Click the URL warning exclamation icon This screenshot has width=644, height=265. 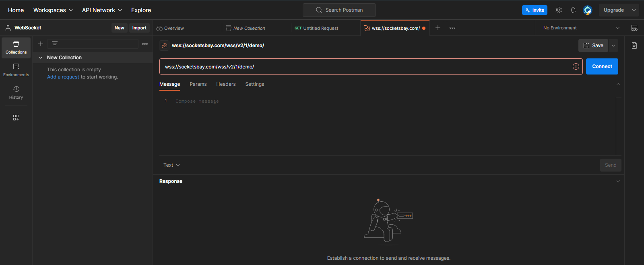[x=576, y=66]
